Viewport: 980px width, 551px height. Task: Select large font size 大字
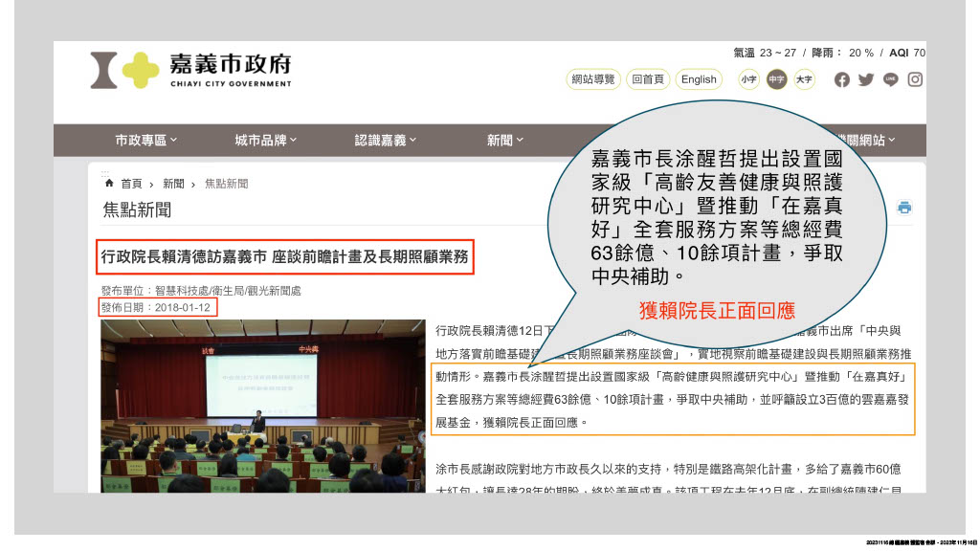804,79
